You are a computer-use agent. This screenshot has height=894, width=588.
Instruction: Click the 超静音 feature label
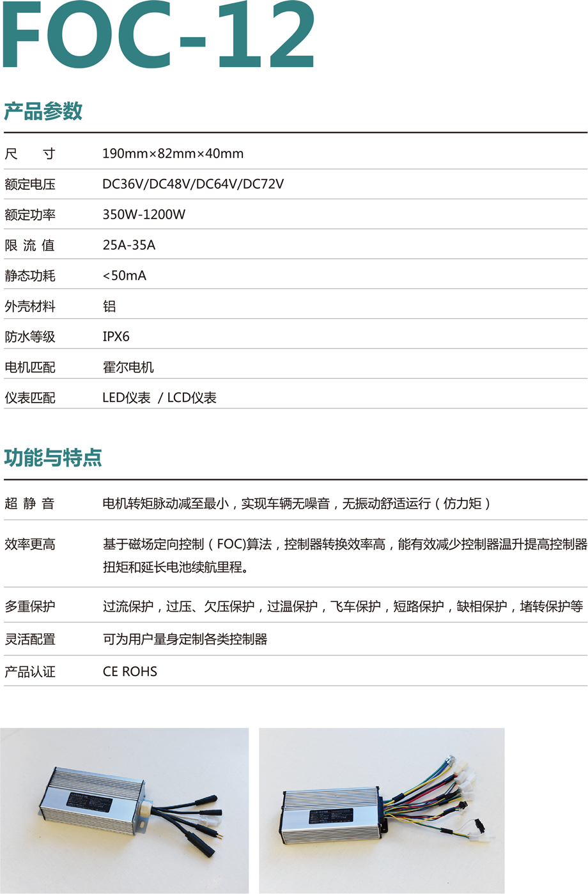pos(29,504)
